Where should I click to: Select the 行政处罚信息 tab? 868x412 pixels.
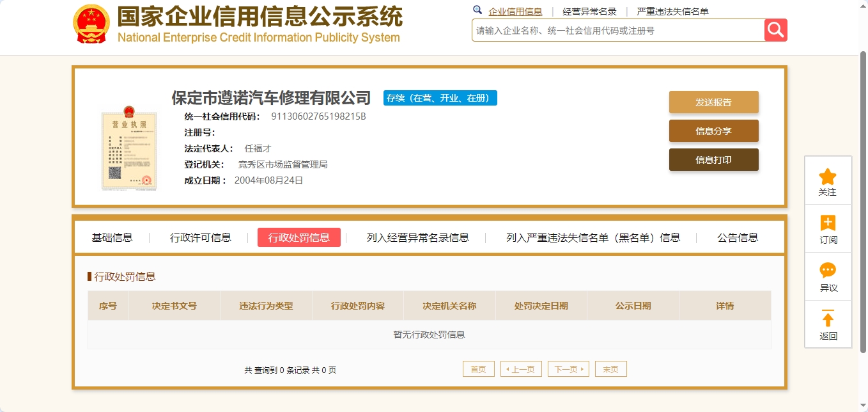coord(299,237)
